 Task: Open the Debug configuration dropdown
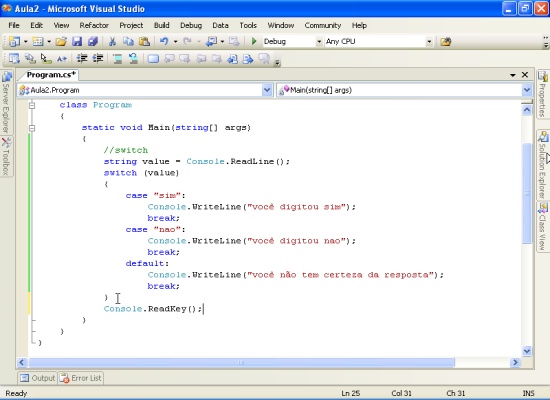point(319,42)
